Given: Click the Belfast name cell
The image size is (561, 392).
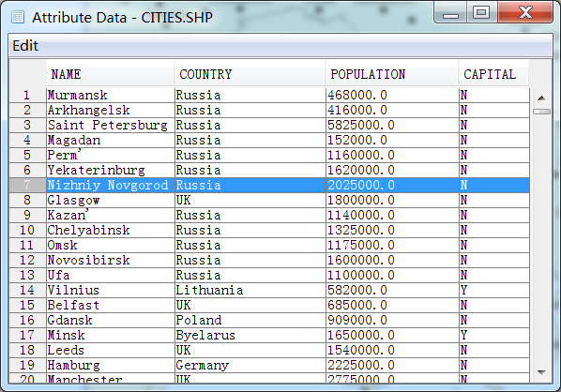Looking at the screenshot, I should pyautogui.click(x=111, y=306).
